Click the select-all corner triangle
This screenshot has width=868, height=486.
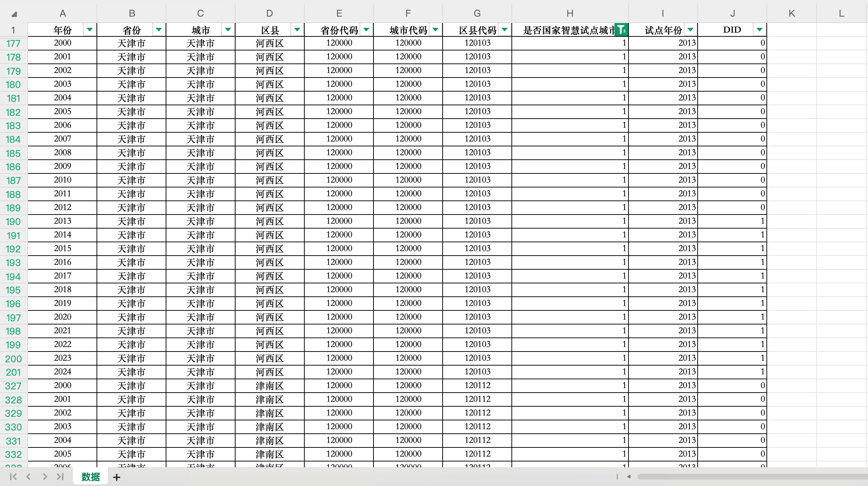(14, 14)
